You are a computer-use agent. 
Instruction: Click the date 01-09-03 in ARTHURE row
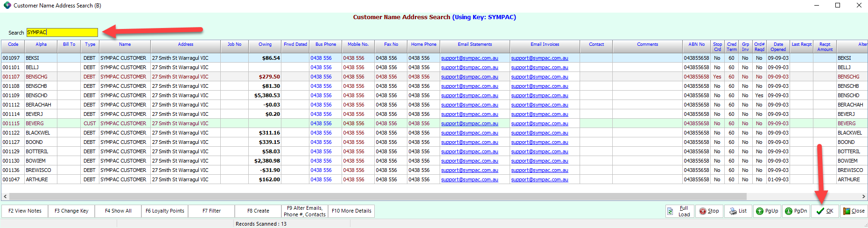778,179
